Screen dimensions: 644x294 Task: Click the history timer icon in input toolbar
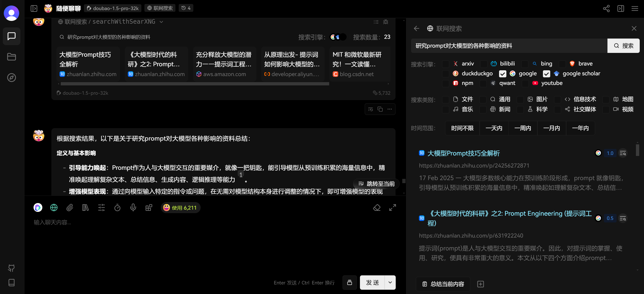point(117,208)
